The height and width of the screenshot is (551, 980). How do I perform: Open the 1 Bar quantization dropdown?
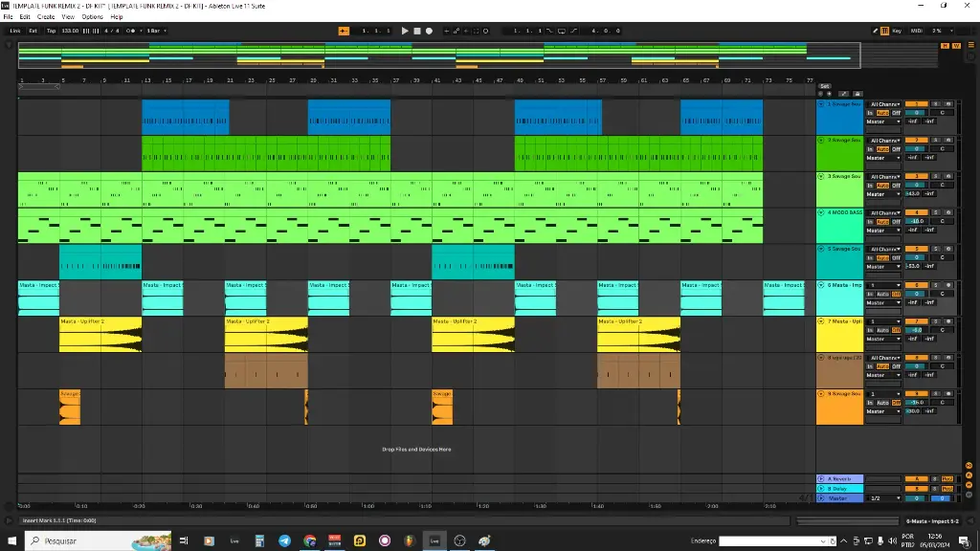coord(156,31)
